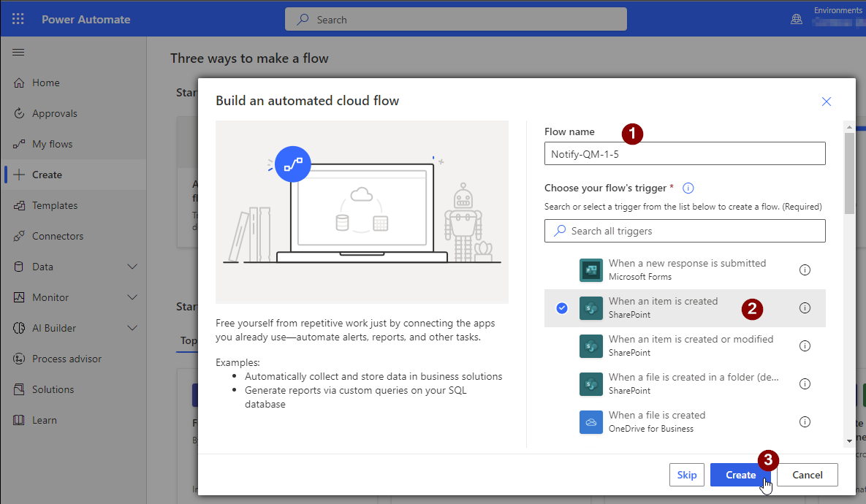Show info for 'When an item is created'
The width and height of the screenshot is (866, 504).
coord(805,308)
